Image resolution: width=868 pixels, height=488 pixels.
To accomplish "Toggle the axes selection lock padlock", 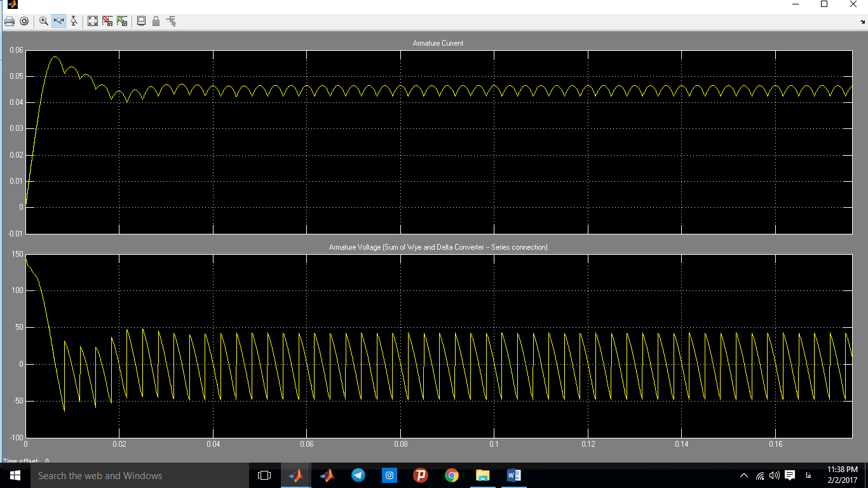I will [156, 21].
